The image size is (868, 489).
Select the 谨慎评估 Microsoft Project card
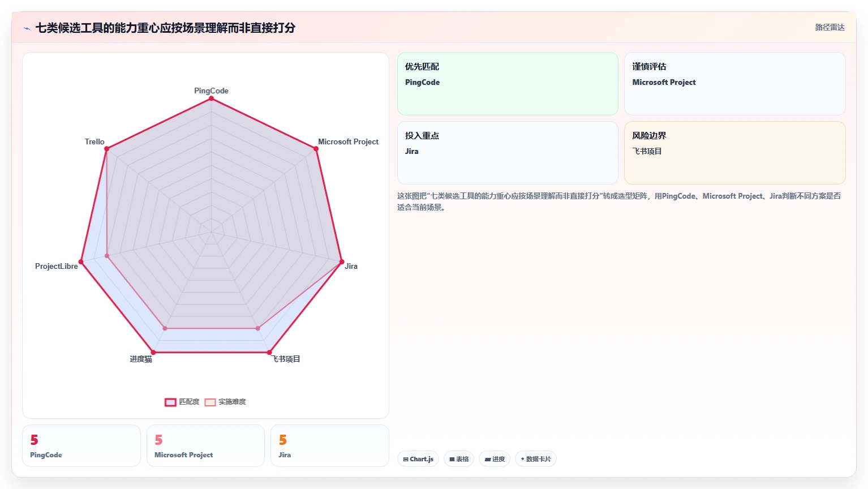pyautogui.click(x=734, y=84)
